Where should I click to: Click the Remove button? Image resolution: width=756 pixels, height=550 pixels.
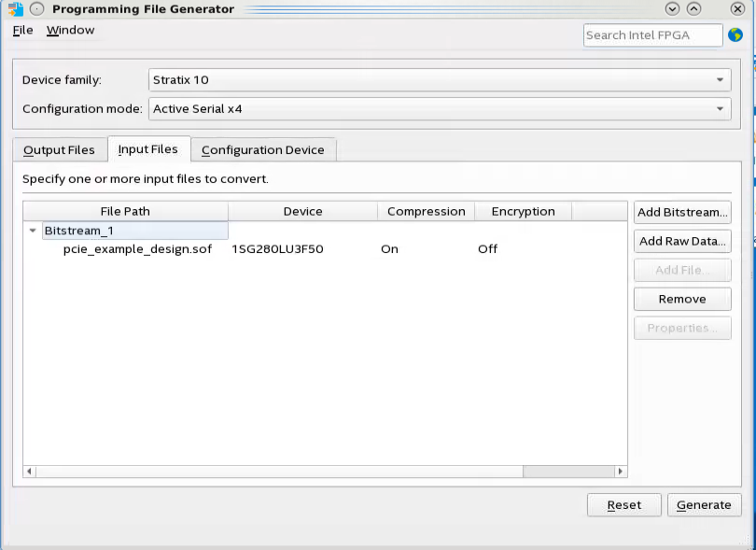[682, 299]
